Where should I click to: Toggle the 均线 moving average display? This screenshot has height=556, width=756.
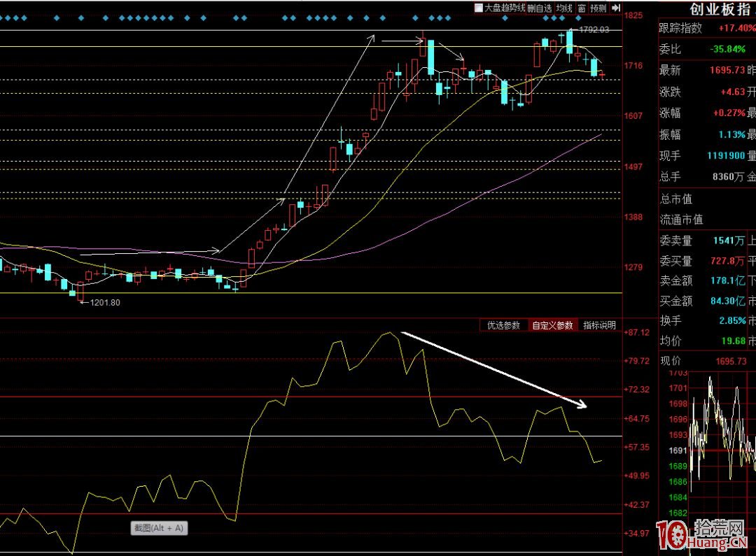tap(564, 8)
